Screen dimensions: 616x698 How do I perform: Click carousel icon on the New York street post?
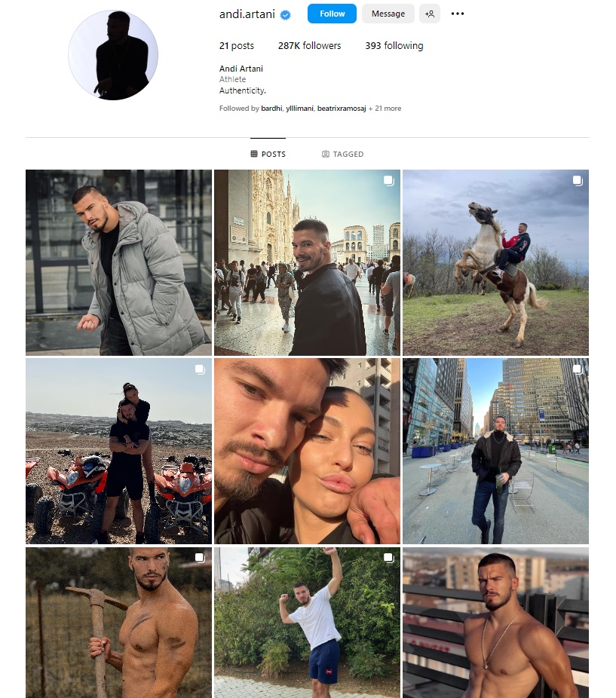578,369
